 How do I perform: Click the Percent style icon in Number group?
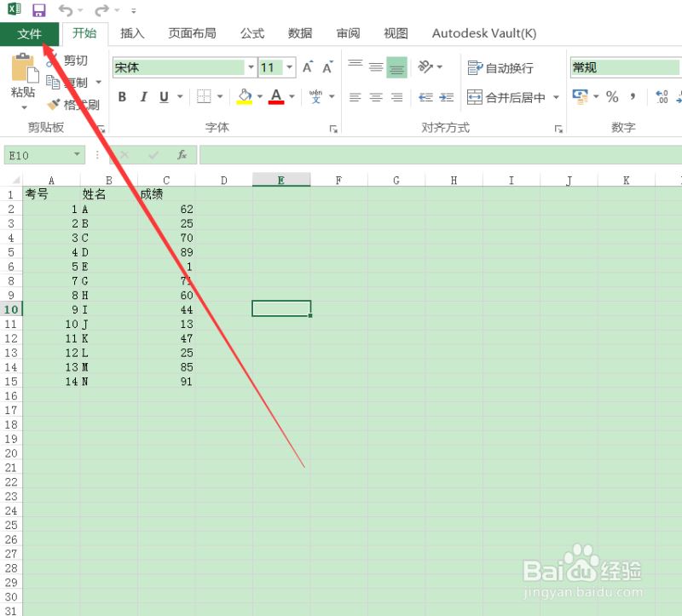(612, 97)
